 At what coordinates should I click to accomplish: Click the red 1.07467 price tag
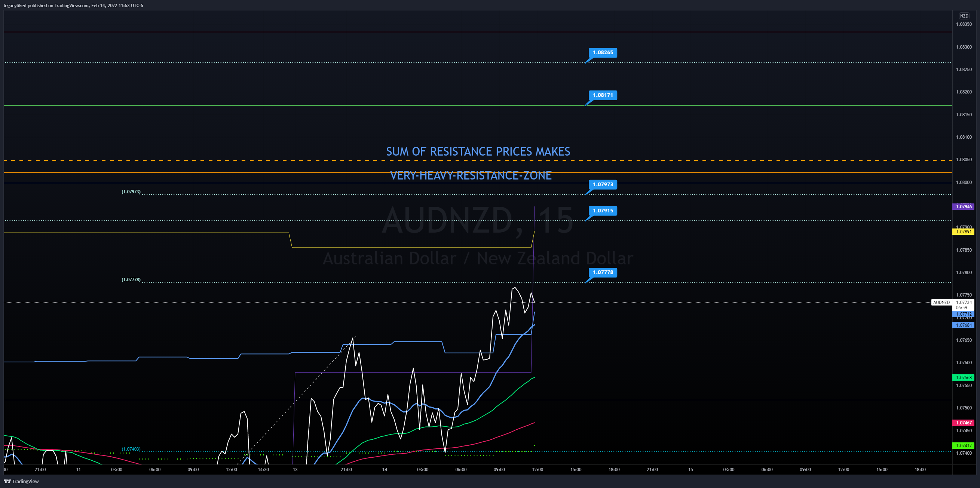click(963, 423)
